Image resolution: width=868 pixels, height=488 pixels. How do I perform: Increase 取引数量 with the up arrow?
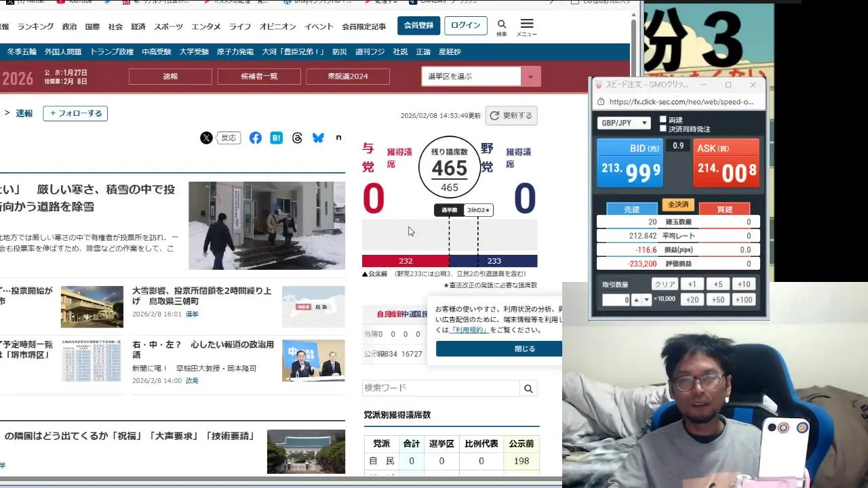click(x=637, y=300)
